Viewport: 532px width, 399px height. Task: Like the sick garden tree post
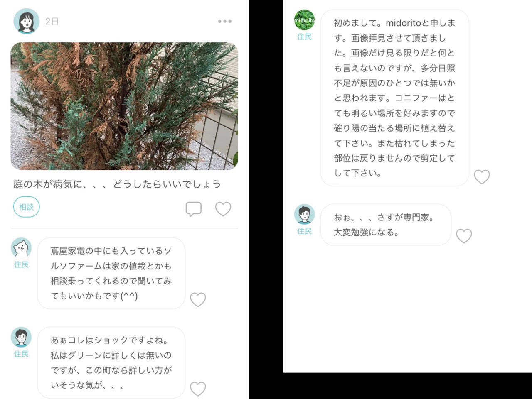click(x=223, y=209)
